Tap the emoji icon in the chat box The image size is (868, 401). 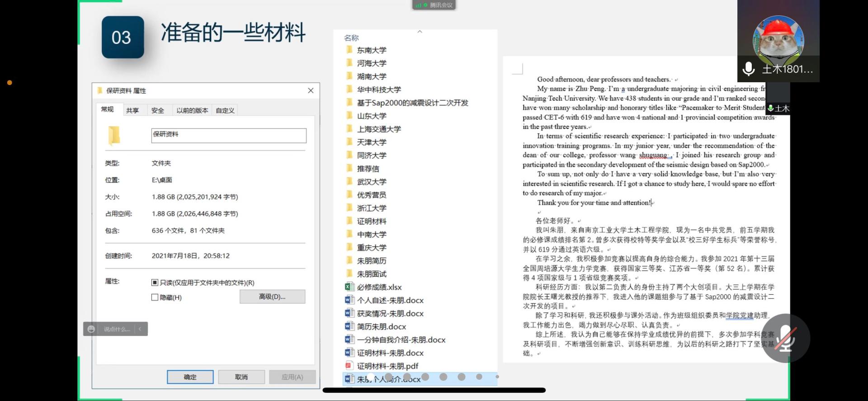[91, 329]
